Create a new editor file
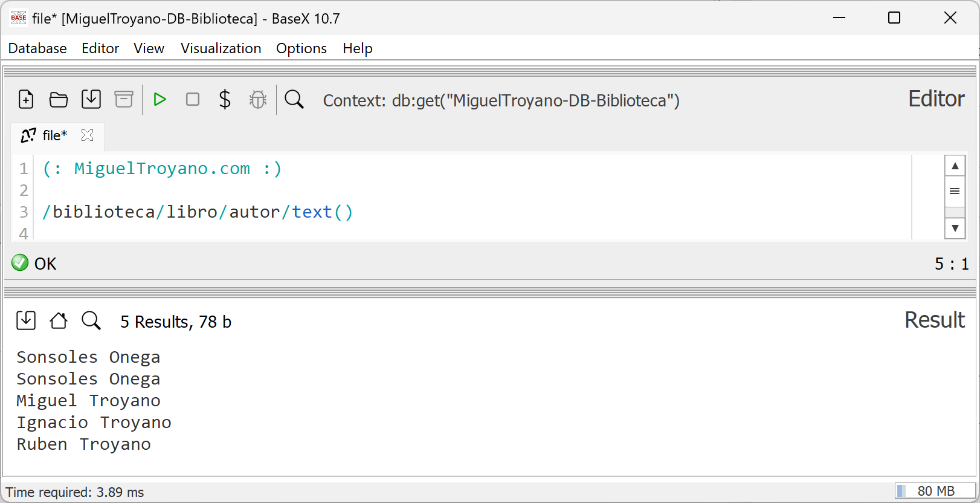The height and width of the screenshot is (503, 980). [x=26, y=99]
